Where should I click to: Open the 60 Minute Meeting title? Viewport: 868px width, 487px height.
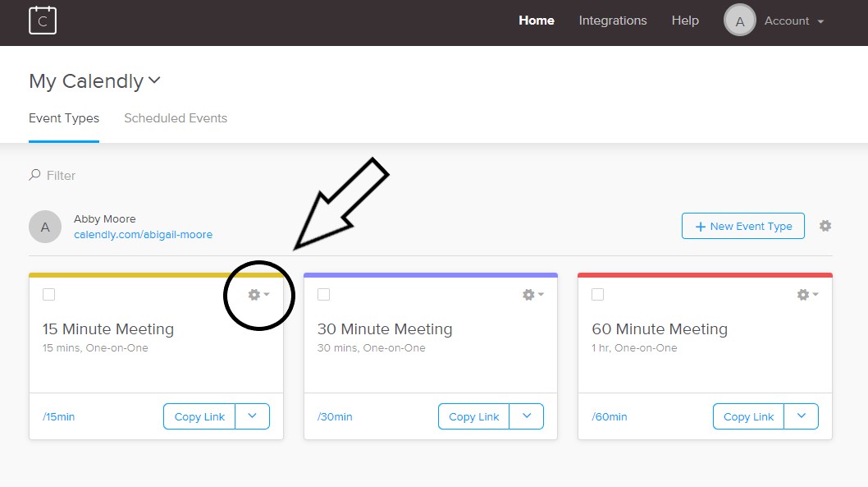point(660,329)
